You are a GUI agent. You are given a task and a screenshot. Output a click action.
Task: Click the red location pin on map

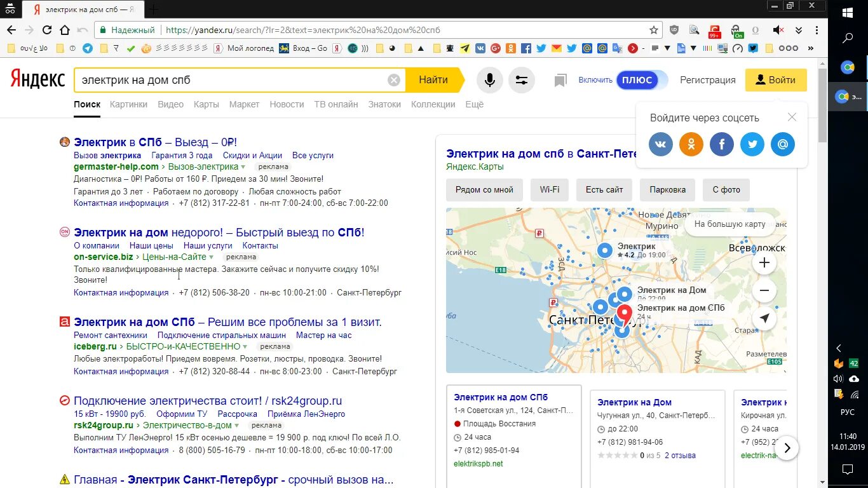[x=625, y=313]
